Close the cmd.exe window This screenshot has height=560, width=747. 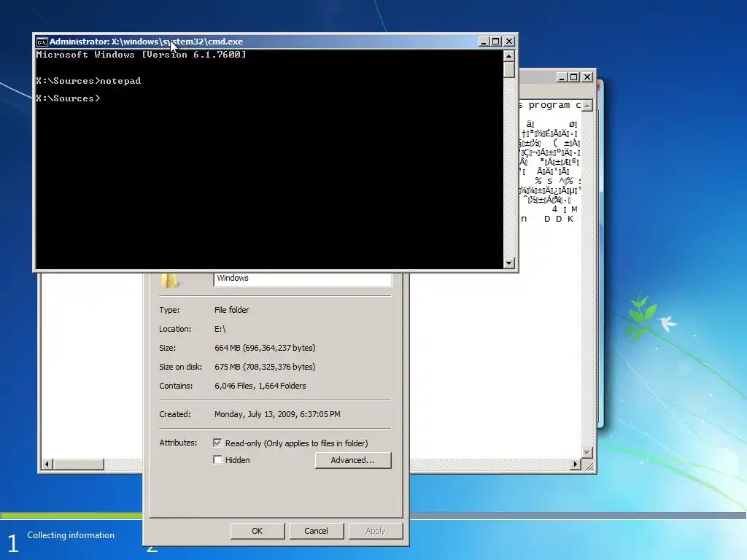pos(508,42)
